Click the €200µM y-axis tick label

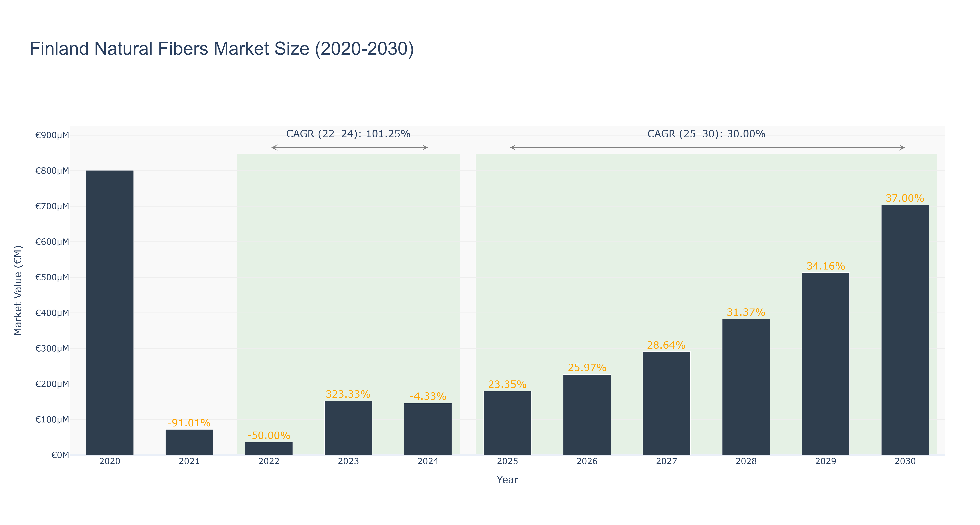(x=52, y=384)
